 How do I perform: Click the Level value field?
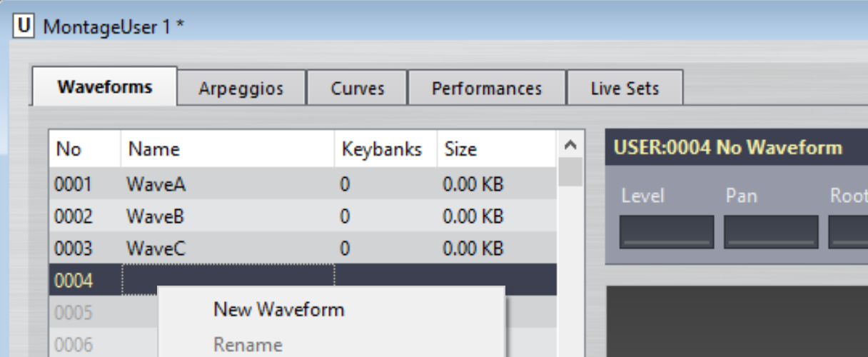point(666,232)
